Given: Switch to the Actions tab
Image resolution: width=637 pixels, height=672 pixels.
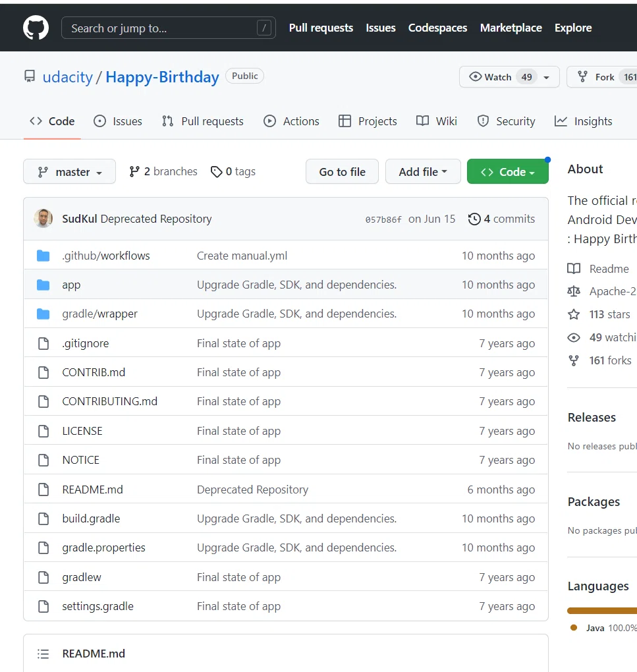Looking at the screenshot, I should pos(291,121).
